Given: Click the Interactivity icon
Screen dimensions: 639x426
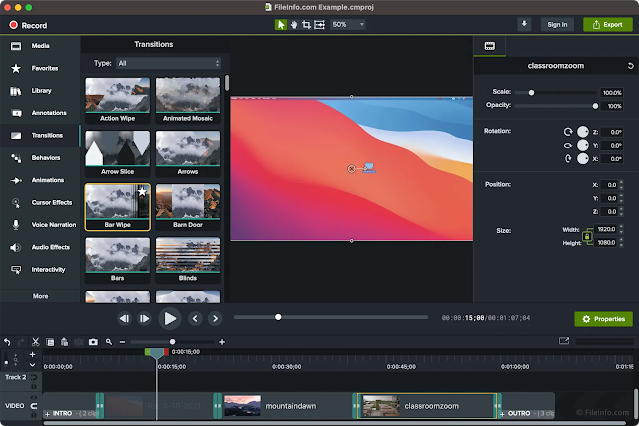Looking at the screenshot, I should click(x=16, y=269).
